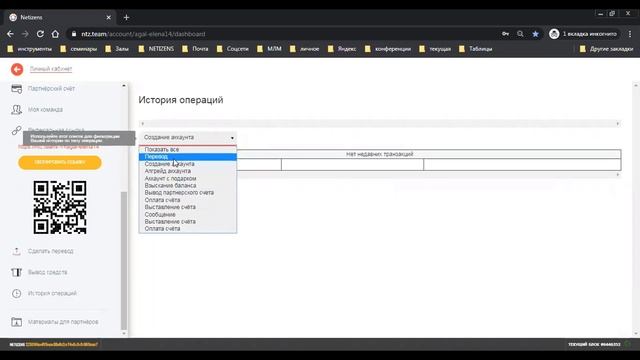Choose Аккаунт с подарком option

tap(188, 178)
